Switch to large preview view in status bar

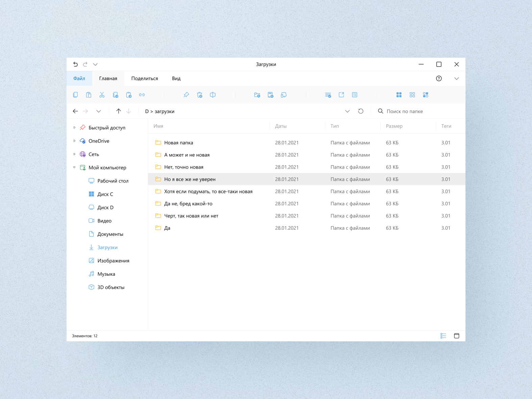click(456, 336)
